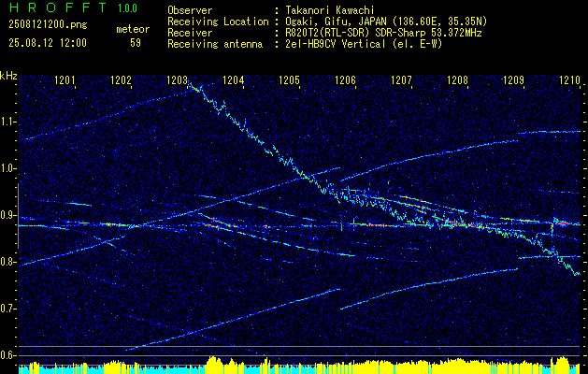The image size is (588, 374).
Task: Click the Receiving antenna label
Action: (x=215, y=44)
